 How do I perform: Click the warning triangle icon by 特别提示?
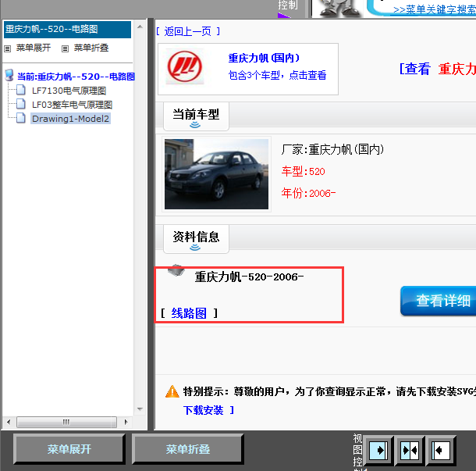[172, 391]
